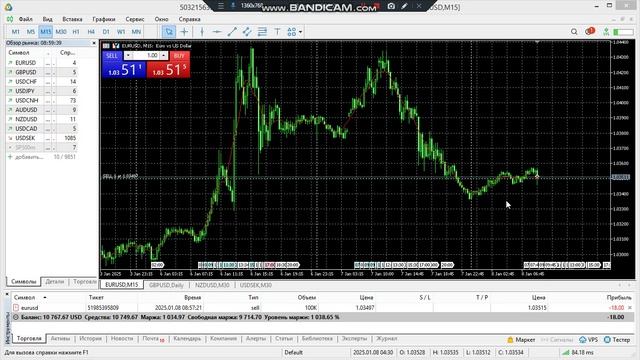Decrease trade volume with down arrow
This screenshot has height=360, width=640.
128,56
